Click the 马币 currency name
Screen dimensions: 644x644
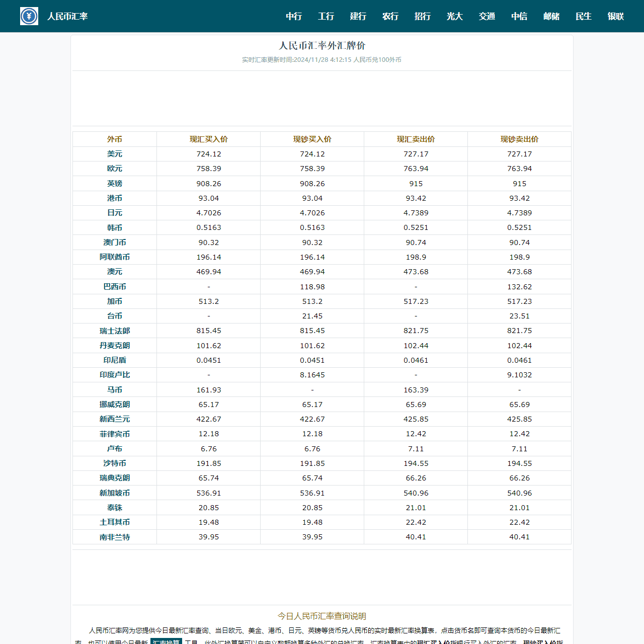pos(115,390)
